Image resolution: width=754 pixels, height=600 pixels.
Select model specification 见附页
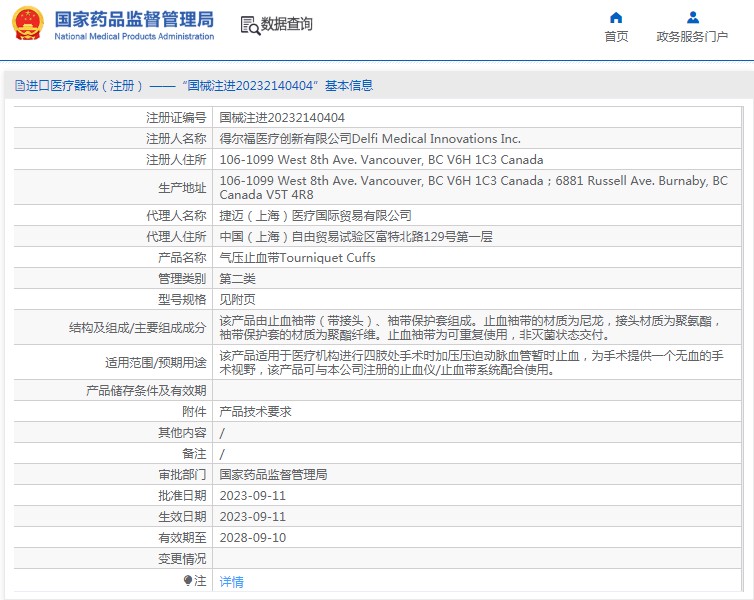(238, 300)
